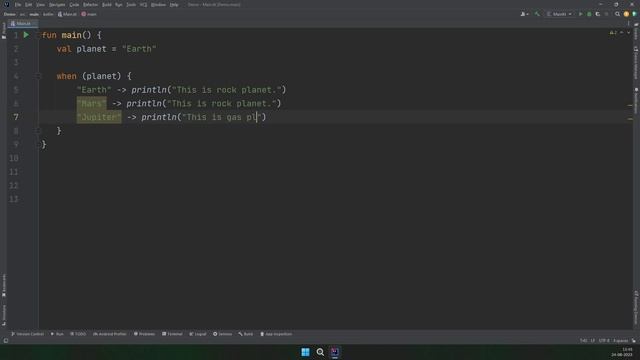This screenshot has height=360, width=640.
Task: Open the Code menu
Action: click(x=74, y=4)
